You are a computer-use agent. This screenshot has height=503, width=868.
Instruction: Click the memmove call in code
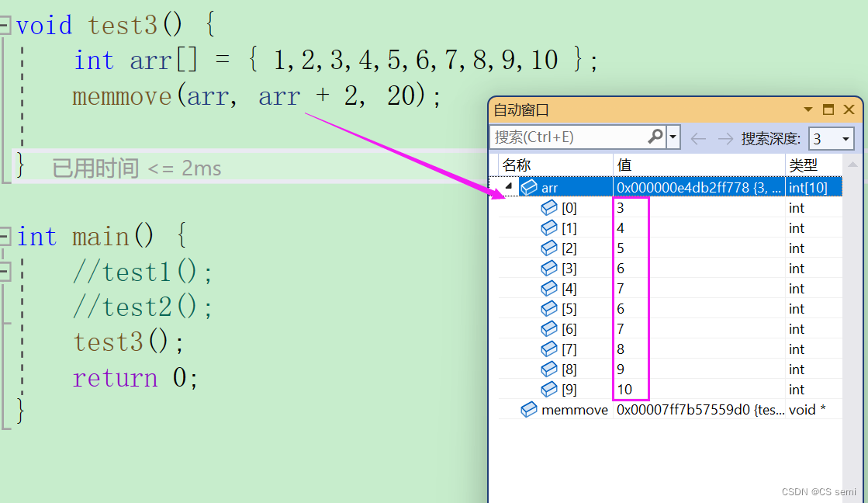click(x=122, y=96)
